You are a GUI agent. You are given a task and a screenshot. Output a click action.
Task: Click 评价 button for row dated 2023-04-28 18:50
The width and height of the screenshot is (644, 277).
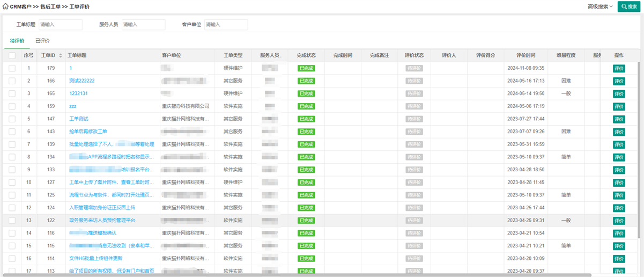click(x=619, y=170)
